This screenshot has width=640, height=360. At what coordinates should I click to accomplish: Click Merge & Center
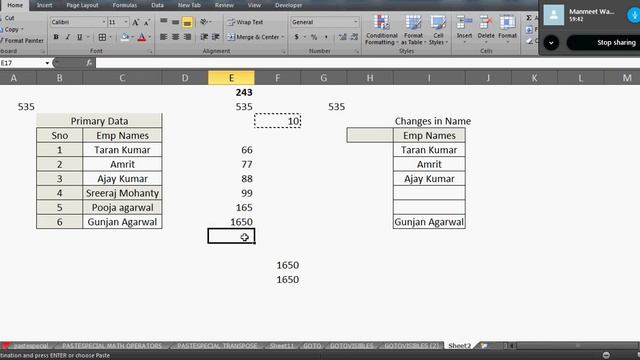[253, 37]
